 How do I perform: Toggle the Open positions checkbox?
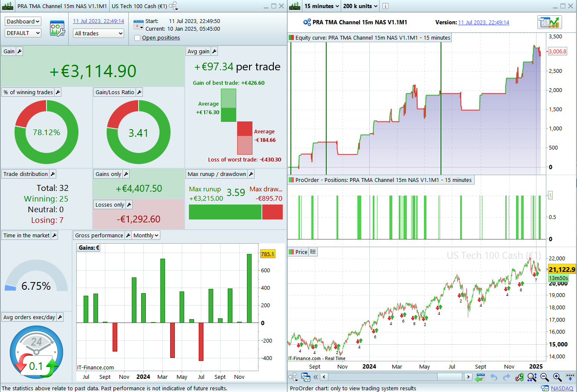coord(137,38)
